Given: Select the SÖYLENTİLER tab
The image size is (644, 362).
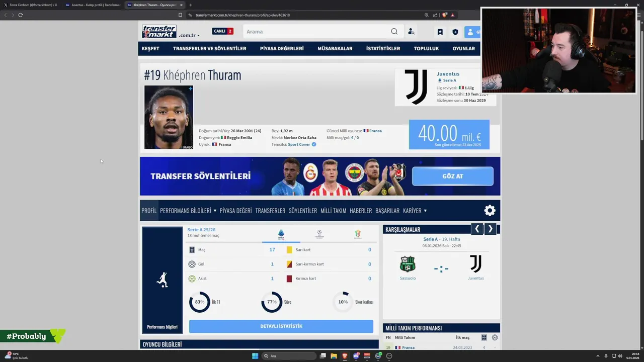Looking at the screenshot, I should (303, 211).
